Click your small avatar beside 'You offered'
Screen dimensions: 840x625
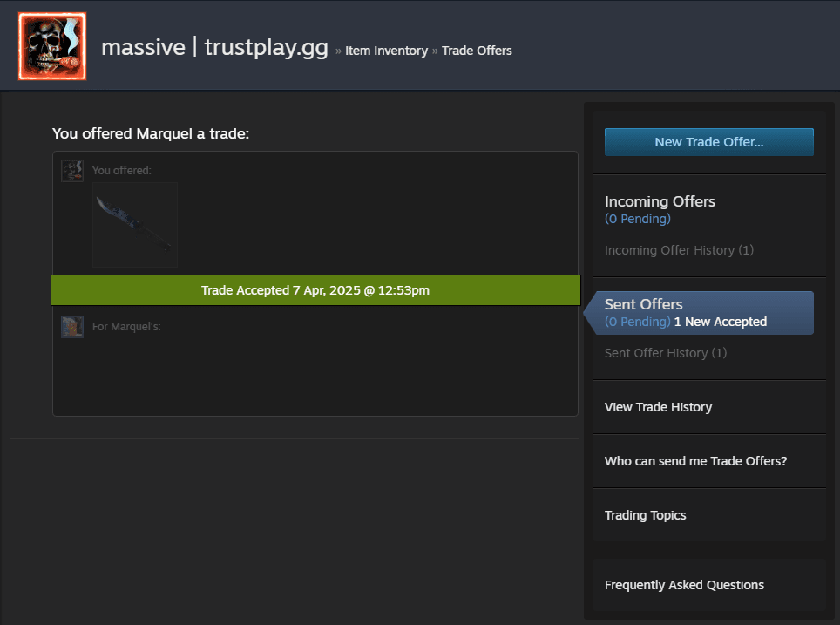click(x=72, y=170)
